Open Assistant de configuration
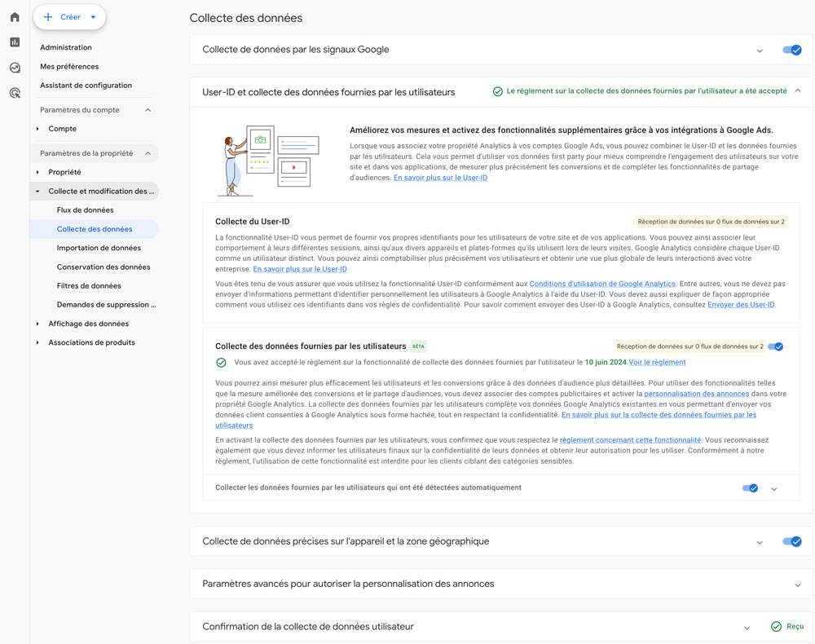 pyautogui.click(x=86, y=86)
